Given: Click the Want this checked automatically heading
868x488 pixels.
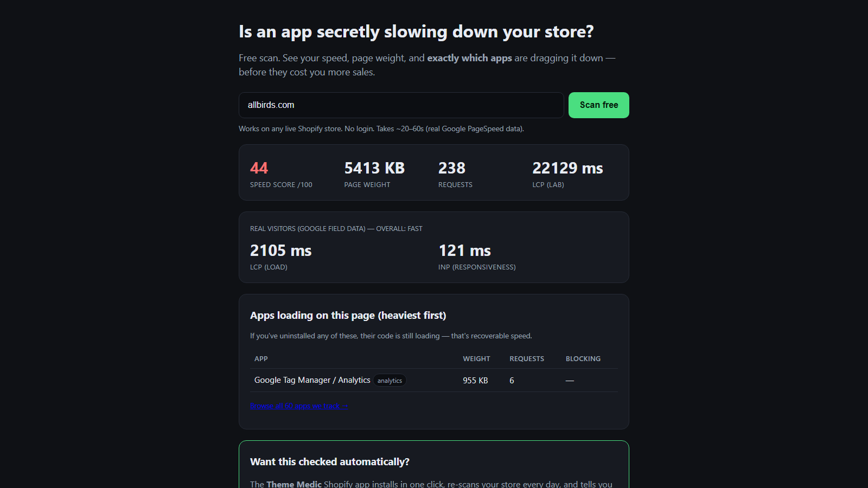Looking at the screenshot, I should (x=330, y=462).
